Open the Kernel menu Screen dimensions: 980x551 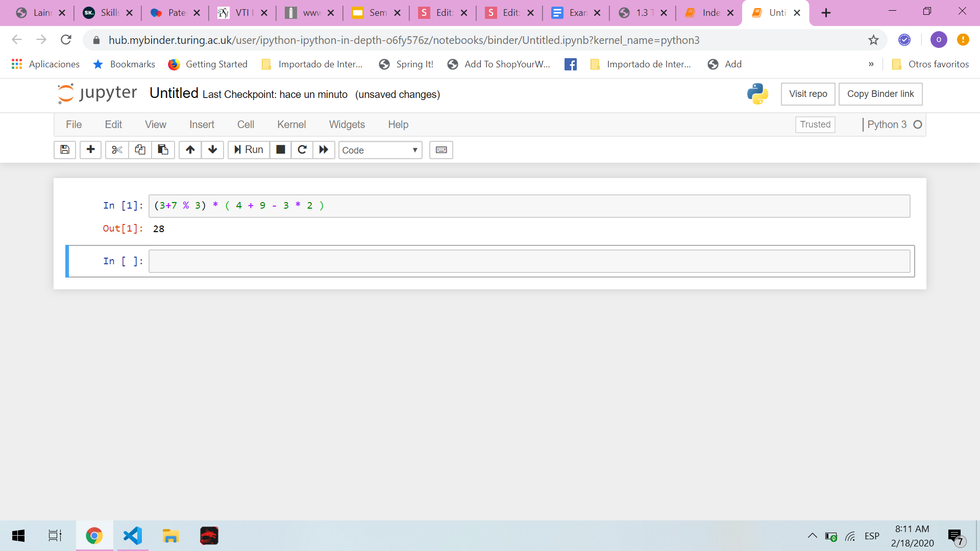point(291,124)
